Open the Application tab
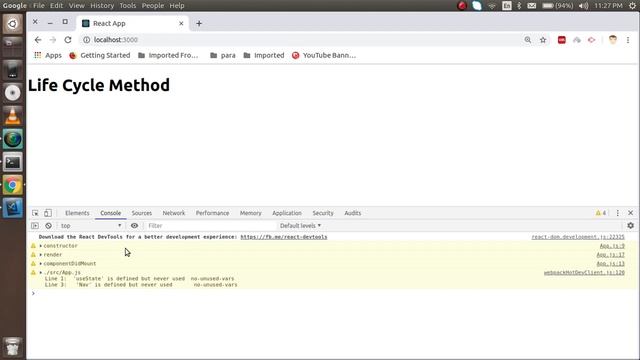 (x=287, y=213)
